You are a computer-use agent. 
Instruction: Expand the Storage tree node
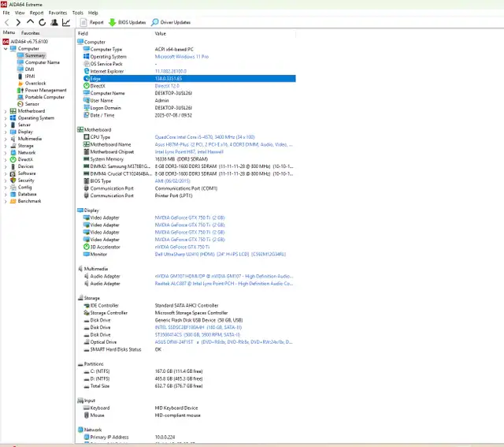point(6,146)
